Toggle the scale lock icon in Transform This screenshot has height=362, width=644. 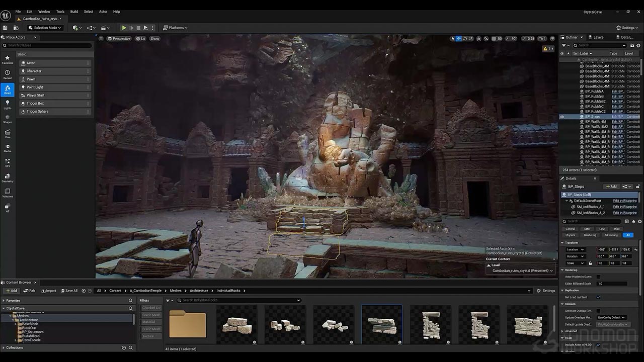pos(590,263)
